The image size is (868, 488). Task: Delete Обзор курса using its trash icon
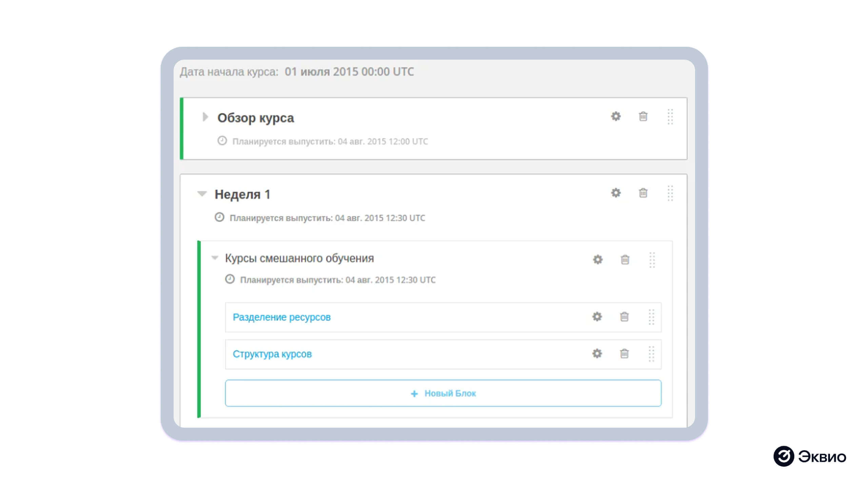[644, 117]
